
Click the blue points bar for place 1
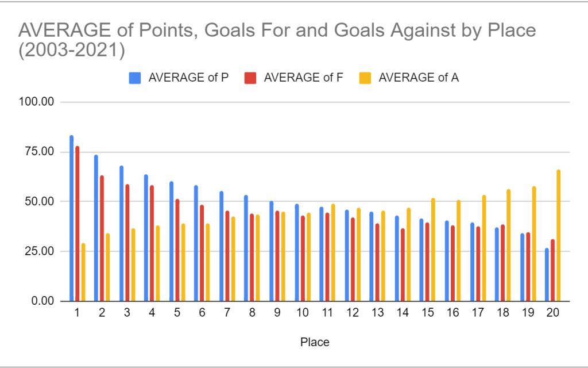(x=72, y=218)
